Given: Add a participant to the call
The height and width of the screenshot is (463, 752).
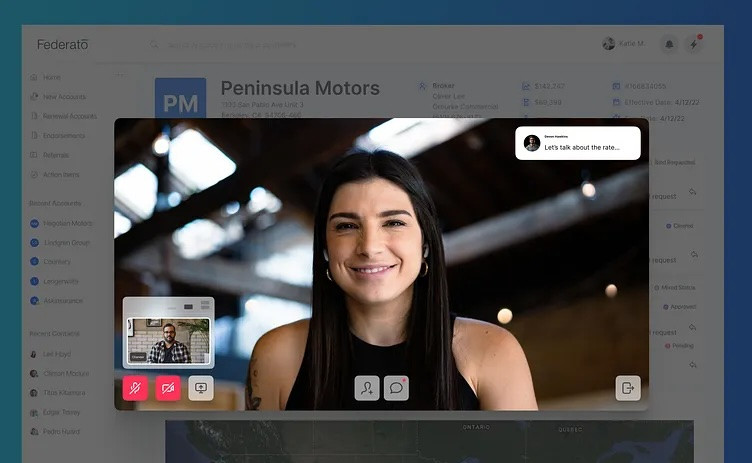Looking at the screenshot, I should [367, 388].
